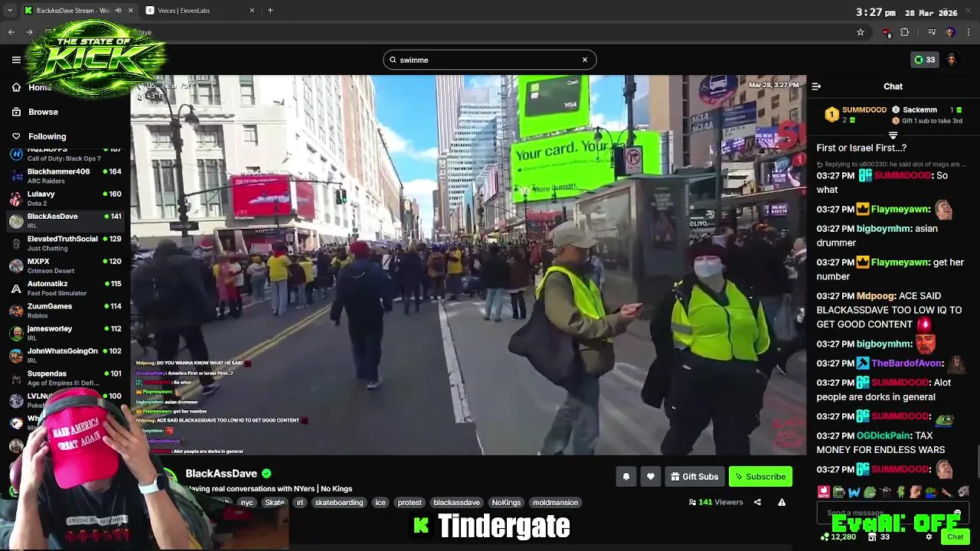Open Blackhammer406 channel playing ARC Raiders
The image size is (980, 551).
pos(65,176)
